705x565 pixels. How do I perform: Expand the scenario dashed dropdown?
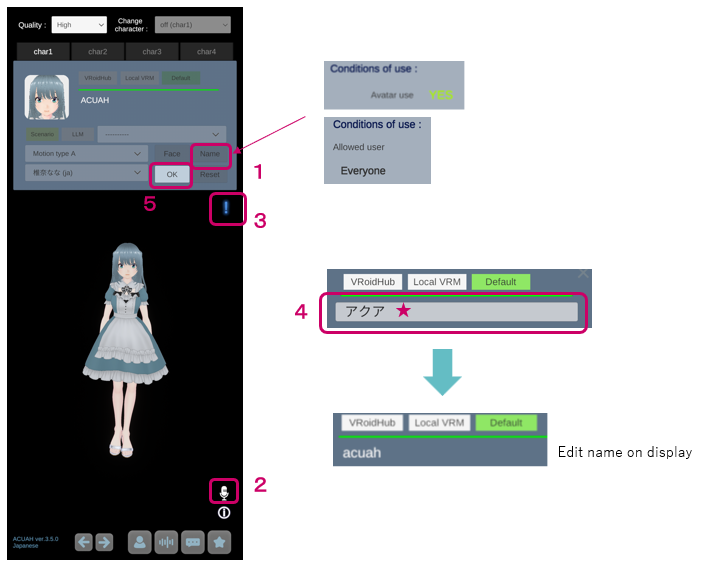[x=161, y=134]
